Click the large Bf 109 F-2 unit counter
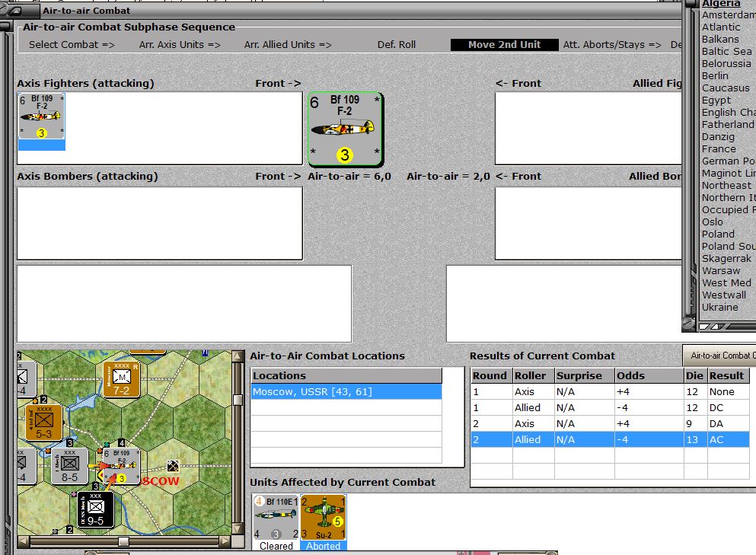The height and width of the screenshot is (555, 756). click(345, 129)
